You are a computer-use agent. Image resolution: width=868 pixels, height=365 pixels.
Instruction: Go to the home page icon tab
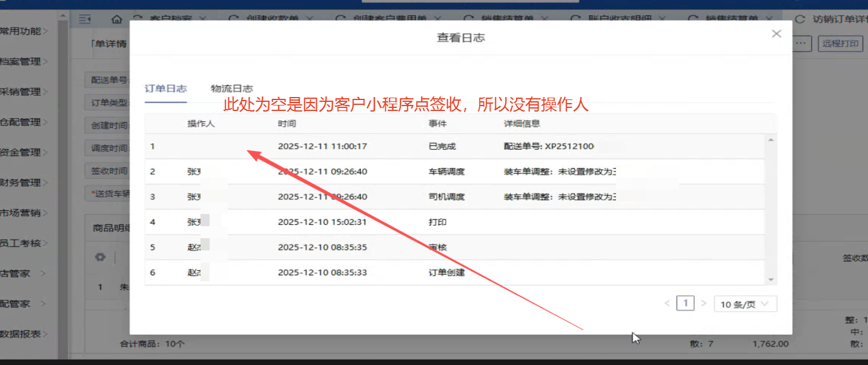(x=117, y=19)
